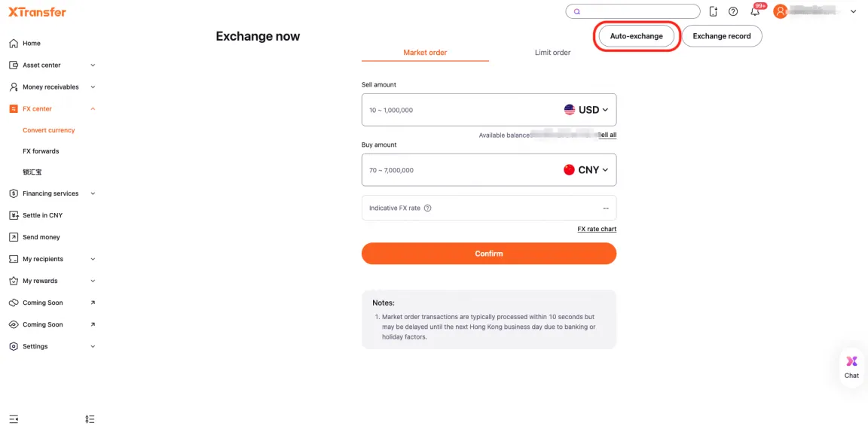This screenshot has height=426, width=868.
Task: Click the user avatar icon
Action: pyautogui.click(x=781, y=11)
